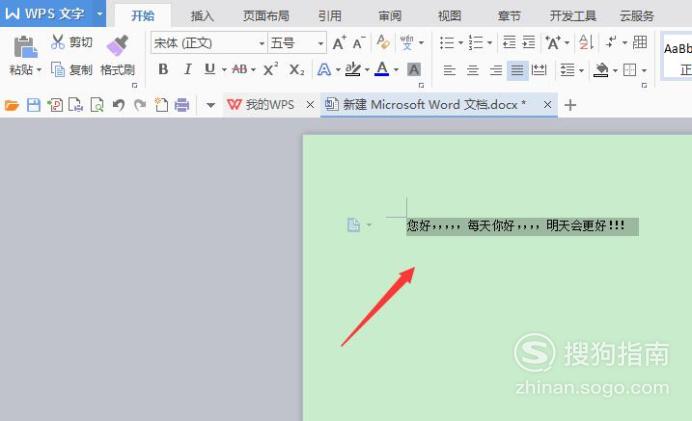Open the 云服务 ribbon tab
The image size is (692, 421).
coord(637,16)
